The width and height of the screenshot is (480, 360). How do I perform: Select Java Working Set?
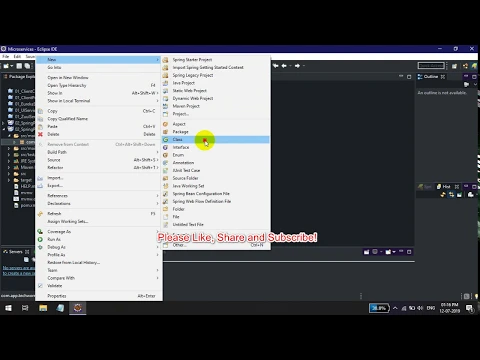pos(215,186)
